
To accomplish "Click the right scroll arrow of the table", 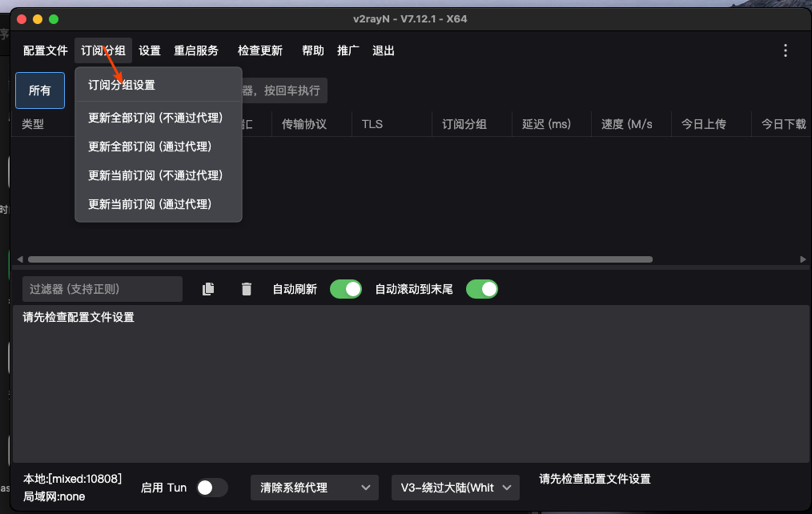I will click(802, 259).
